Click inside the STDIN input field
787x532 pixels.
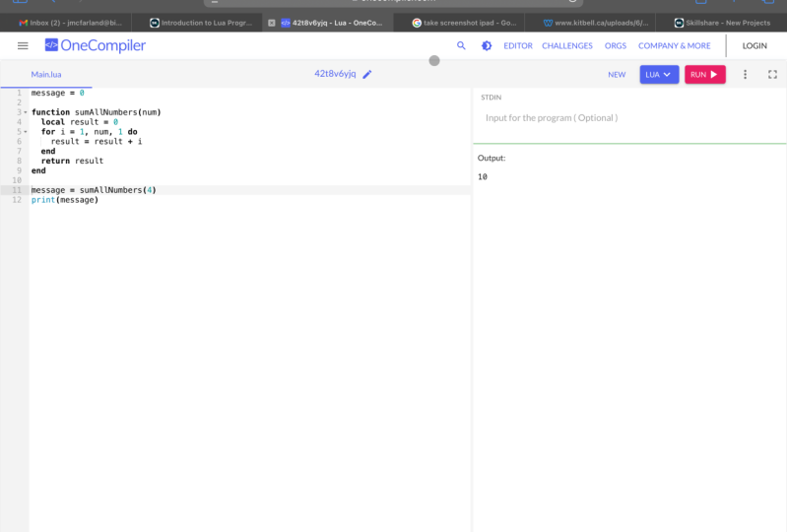point(628,118)
